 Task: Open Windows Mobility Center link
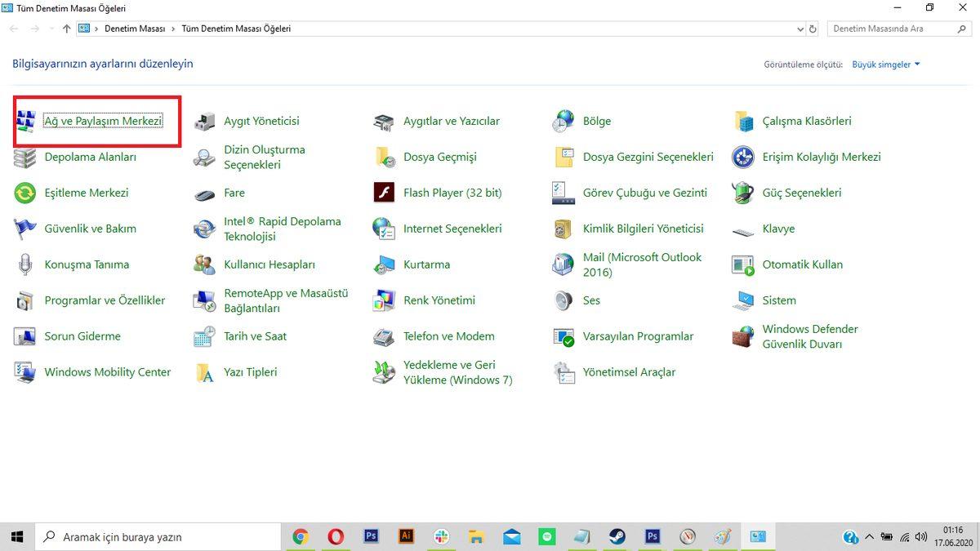107,372
